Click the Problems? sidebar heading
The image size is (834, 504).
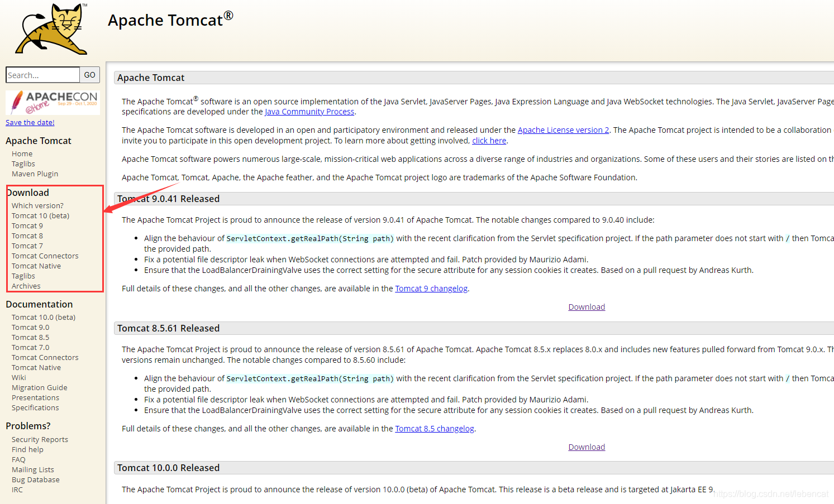(28, 426)
